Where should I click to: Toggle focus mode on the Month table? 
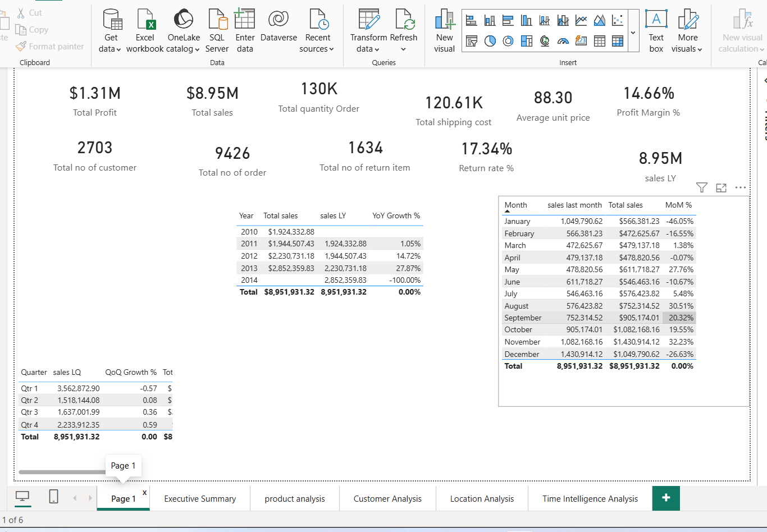coord(721,188)
